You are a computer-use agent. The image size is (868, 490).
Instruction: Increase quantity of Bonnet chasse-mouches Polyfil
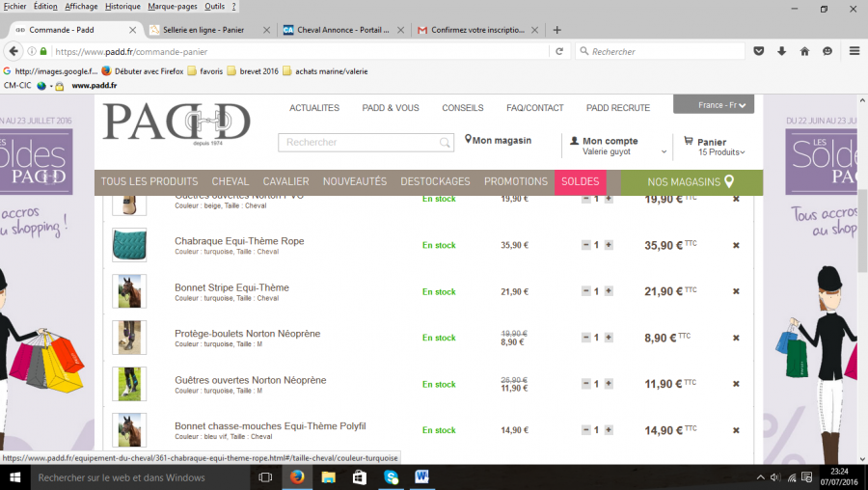click(x=609, y=429)
